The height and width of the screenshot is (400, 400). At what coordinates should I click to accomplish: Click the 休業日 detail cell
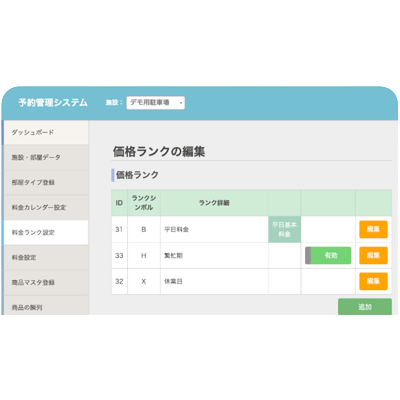coord(214,281)
